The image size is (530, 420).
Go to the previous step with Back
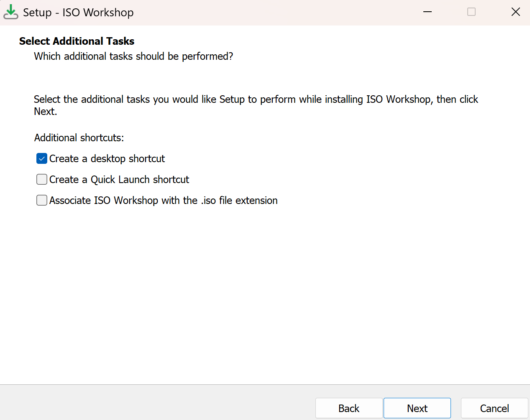click(349, 408)
